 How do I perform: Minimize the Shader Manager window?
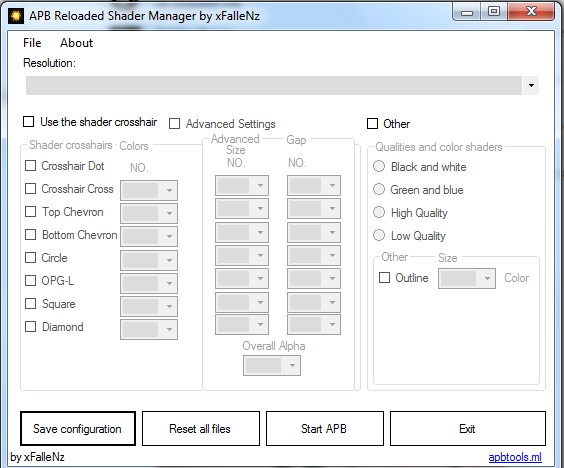(467, 12)
